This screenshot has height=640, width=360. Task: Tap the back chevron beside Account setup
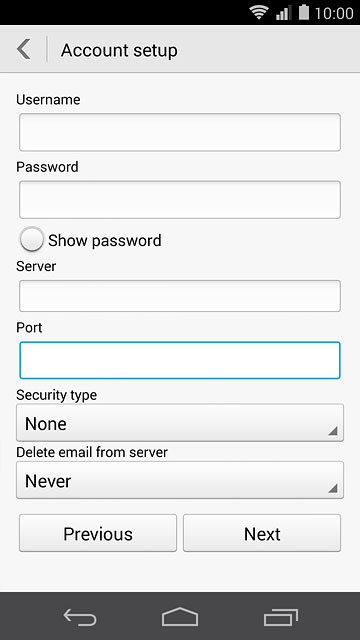tap(24, 49)
